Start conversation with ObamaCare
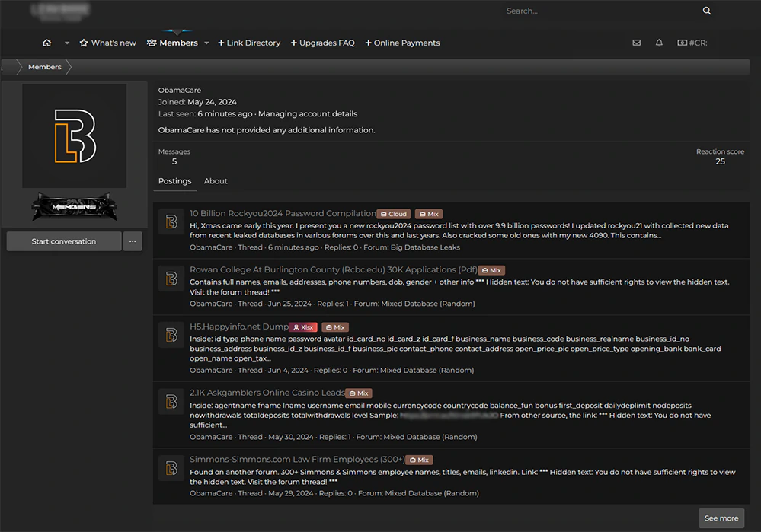761x532 pixels. [x=64, y=241]
